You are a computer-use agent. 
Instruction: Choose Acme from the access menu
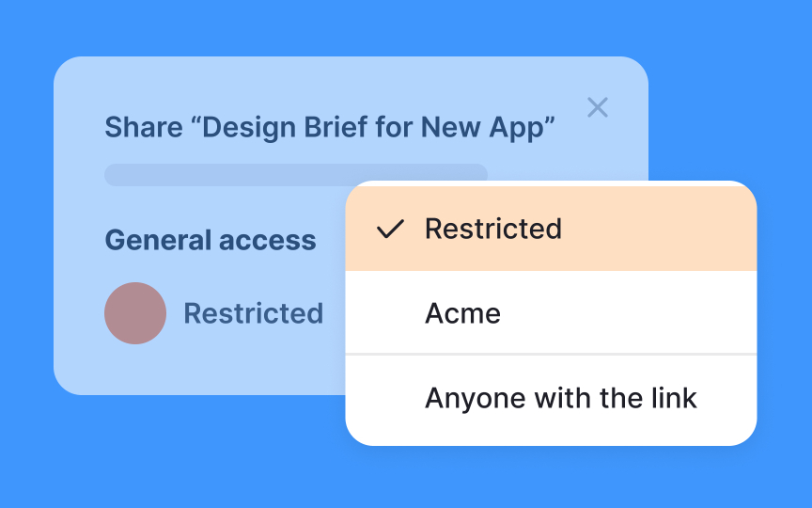click(462, 313)
